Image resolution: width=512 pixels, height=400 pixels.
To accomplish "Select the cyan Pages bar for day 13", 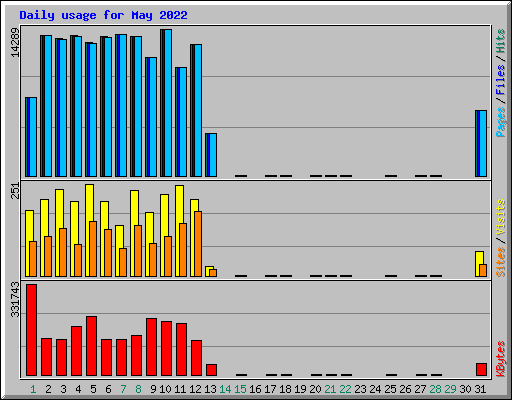I will pyautogui.click(x=213, y=155).
